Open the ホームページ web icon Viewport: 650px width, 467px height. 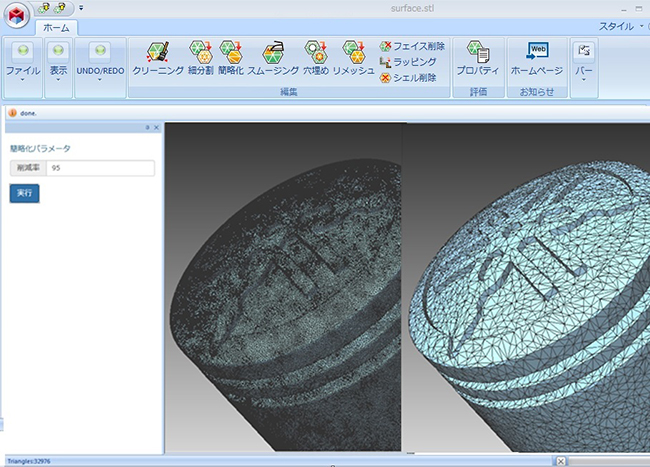coord(537,58)
